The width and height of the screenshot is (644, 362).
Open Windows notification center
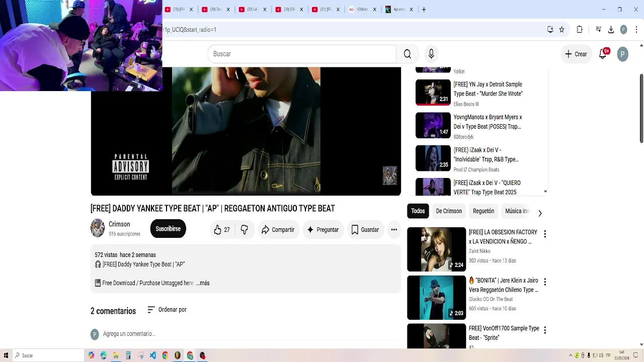point(636,355)
